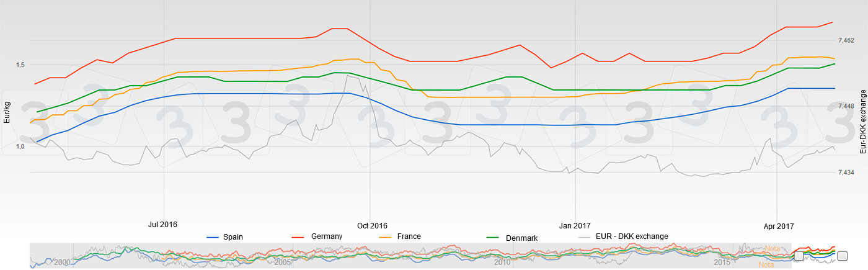Click the left range selector handle
Viewport: 868px width, 270px height.
799,256
